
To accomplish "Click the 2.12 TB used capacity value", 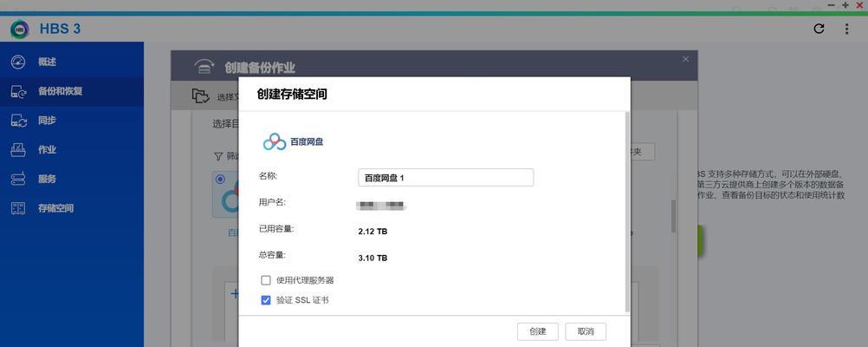I will tap(373, 231).
